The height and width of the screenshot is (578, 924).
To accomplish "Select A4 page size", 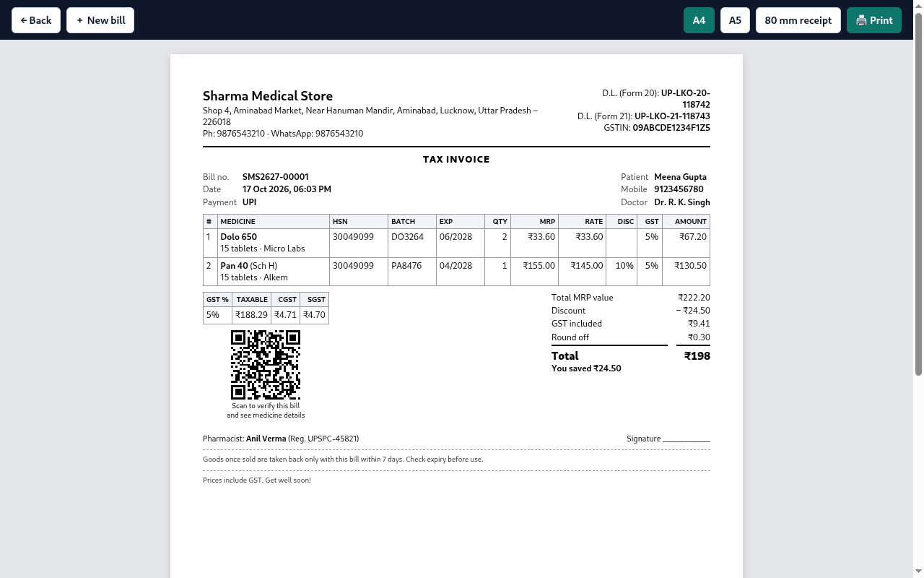I will click(699, 20).
